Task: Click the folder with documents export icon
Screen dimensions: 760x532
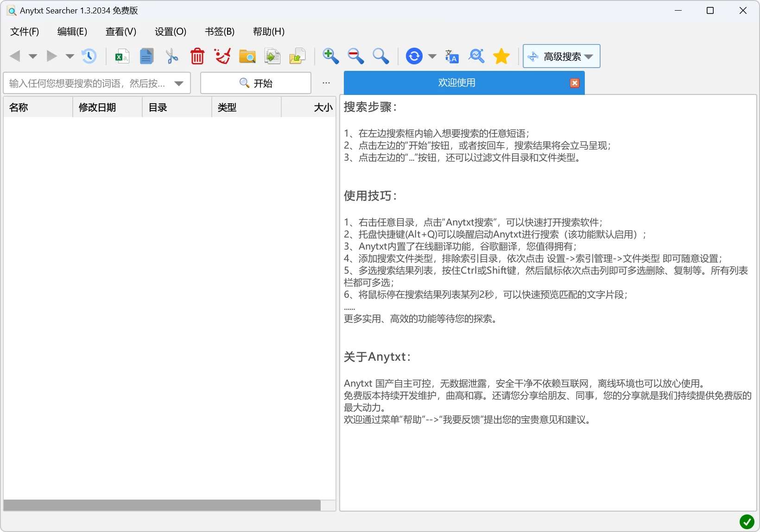Action: pos(298,56)
